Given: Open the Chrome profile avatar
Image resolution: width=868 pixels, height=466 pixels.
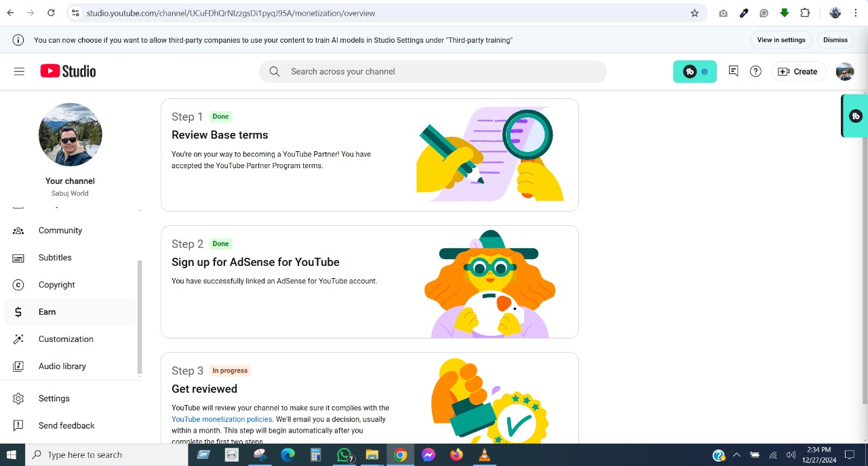Looking at the screenshot, I should point(835,13).
